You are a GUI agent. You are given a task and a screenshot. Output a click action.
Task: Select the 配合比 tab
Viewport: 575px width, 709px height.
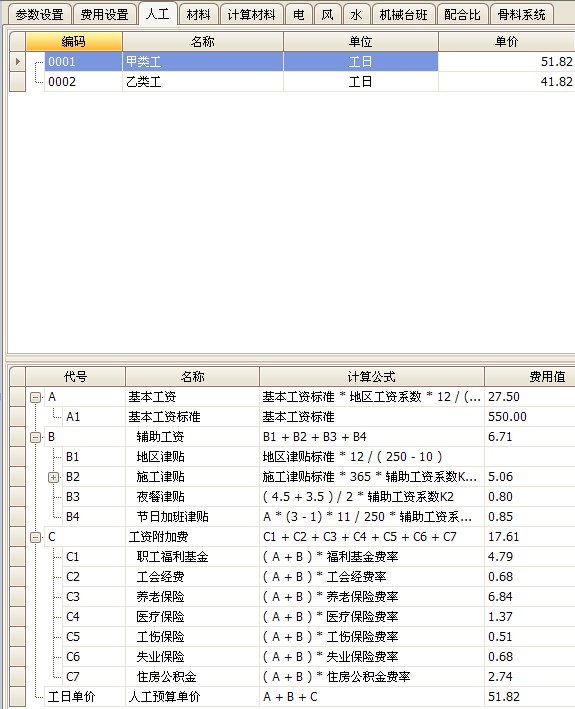(x=462, y=14)
